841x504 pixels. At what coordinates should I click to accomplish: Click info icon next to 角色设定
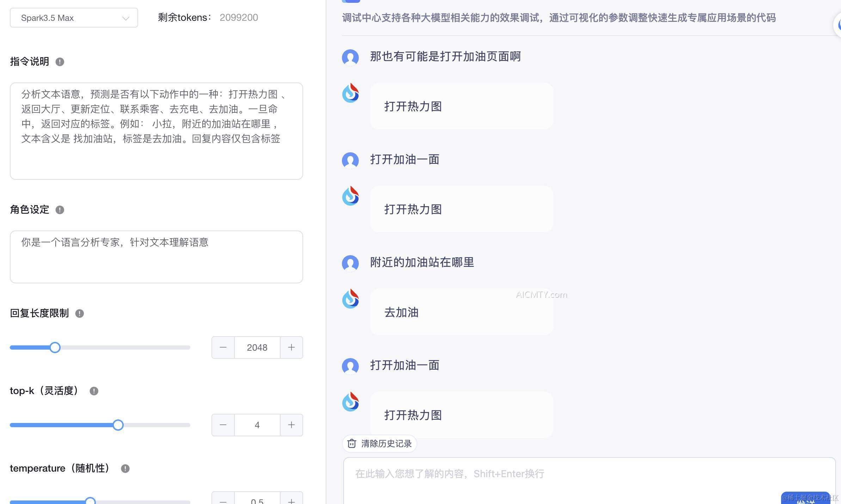click(60, 210)
